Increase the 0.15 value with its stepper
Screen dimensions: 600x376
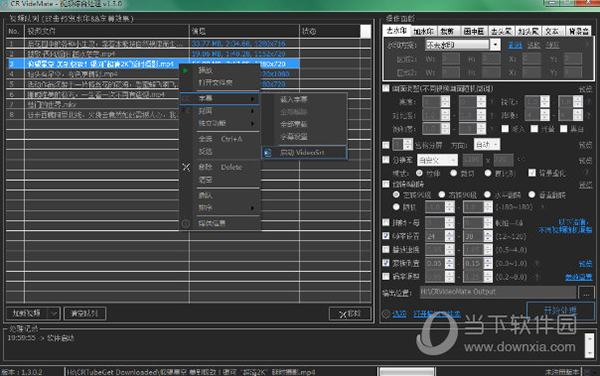[x=488, y=260]
